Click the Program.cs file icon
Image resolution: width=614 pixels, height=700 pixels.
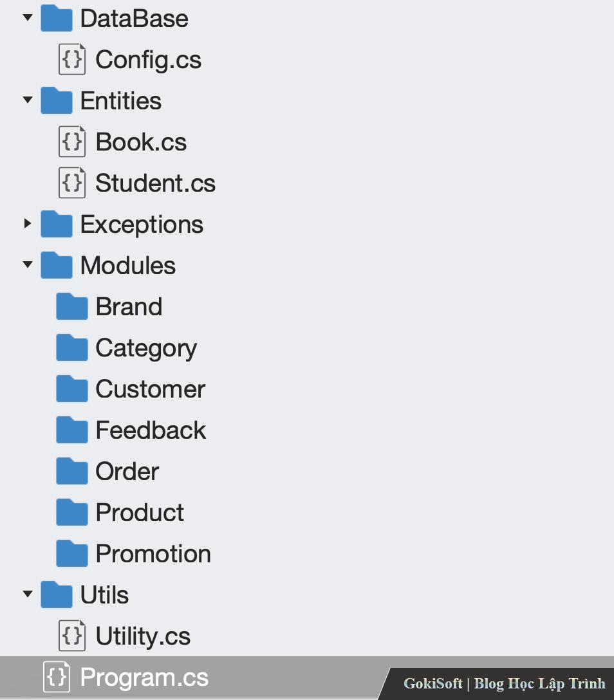tap(57, 677)
